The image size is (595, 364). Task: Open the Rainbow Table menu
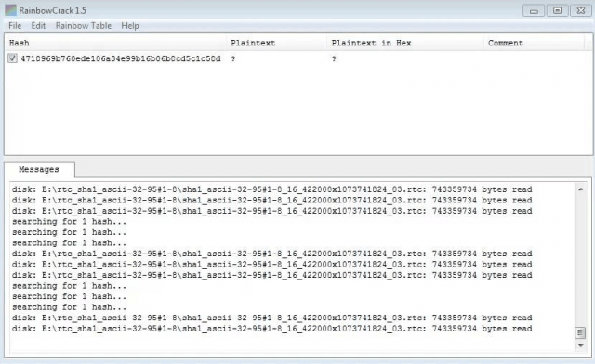(84, 26)
